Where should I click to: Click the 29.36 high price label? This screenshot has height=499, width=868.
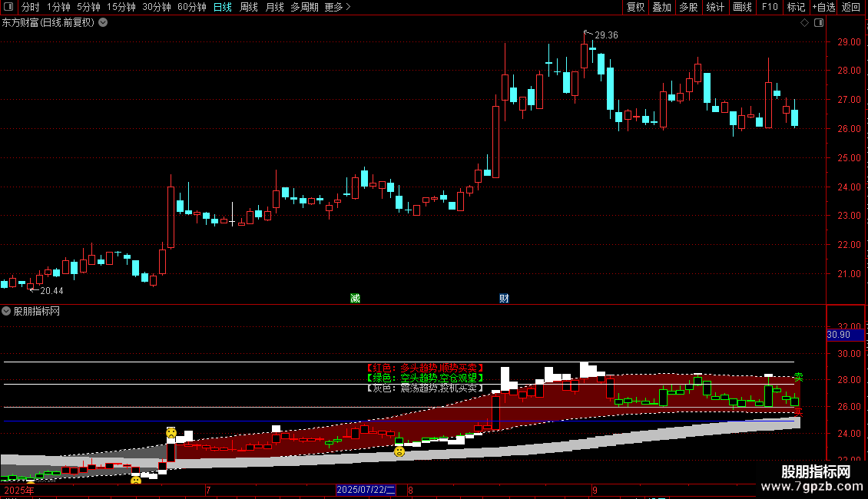[606, 35]
